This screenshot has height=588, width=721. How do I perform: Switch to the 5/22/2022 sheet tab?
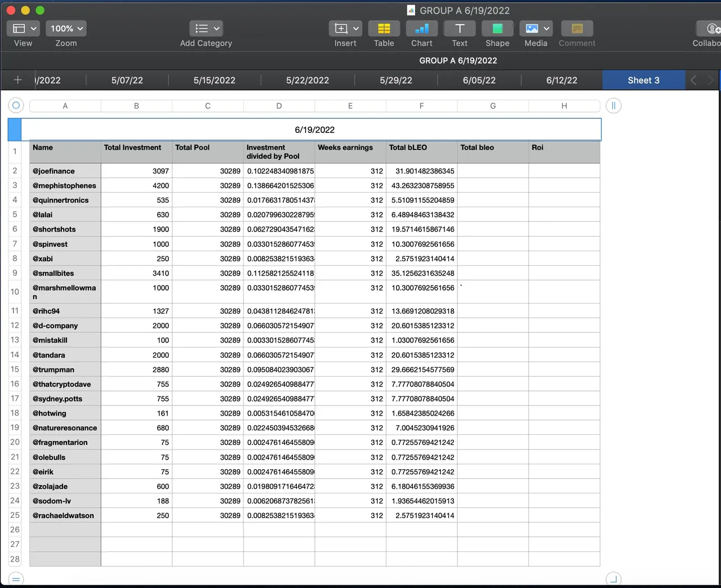click(308, 80)
